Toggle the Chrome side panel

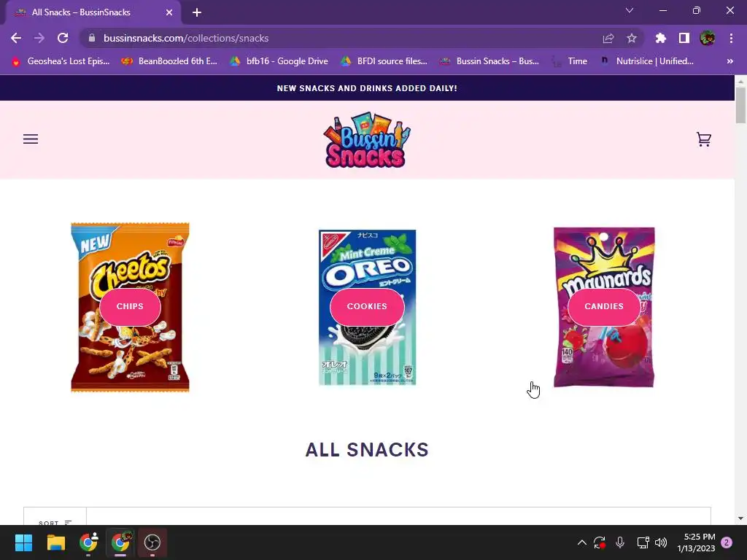coord(684,38)
